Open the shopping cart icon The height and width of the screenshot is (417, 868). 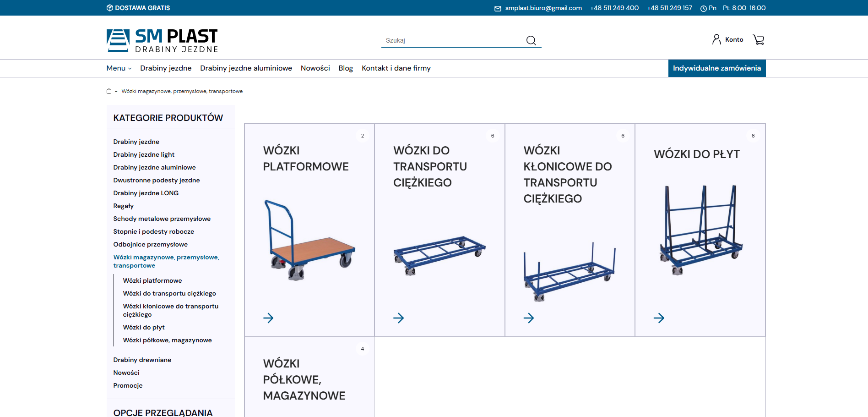click(x=759, y=39)
